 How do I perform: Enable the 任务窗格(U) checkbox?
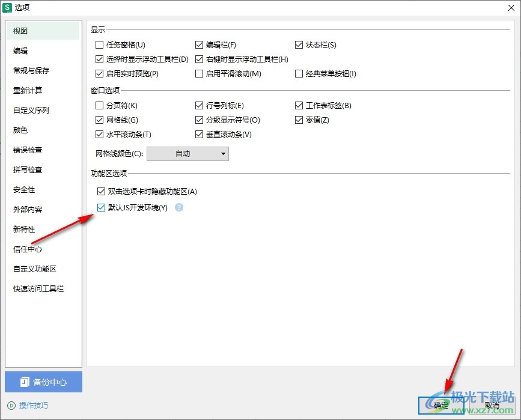point(99,44)
